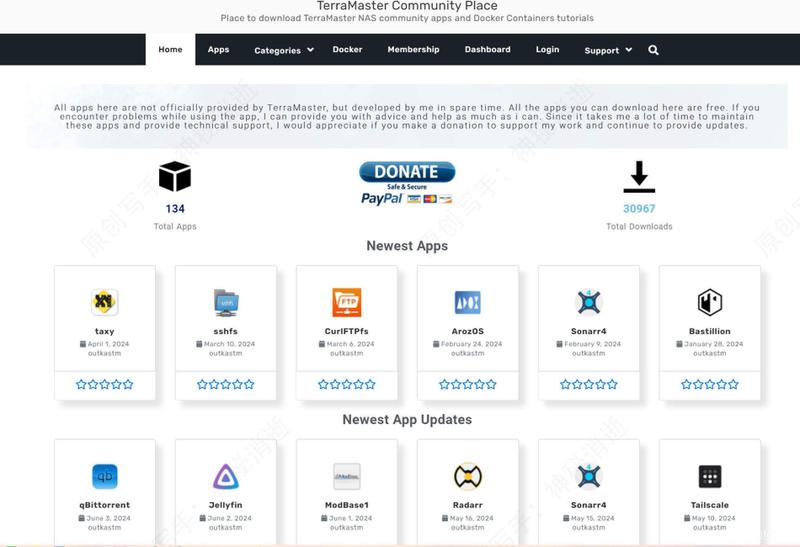Open the Bastillion app icon
The image size is (800, 547).
tap(710, 302)
